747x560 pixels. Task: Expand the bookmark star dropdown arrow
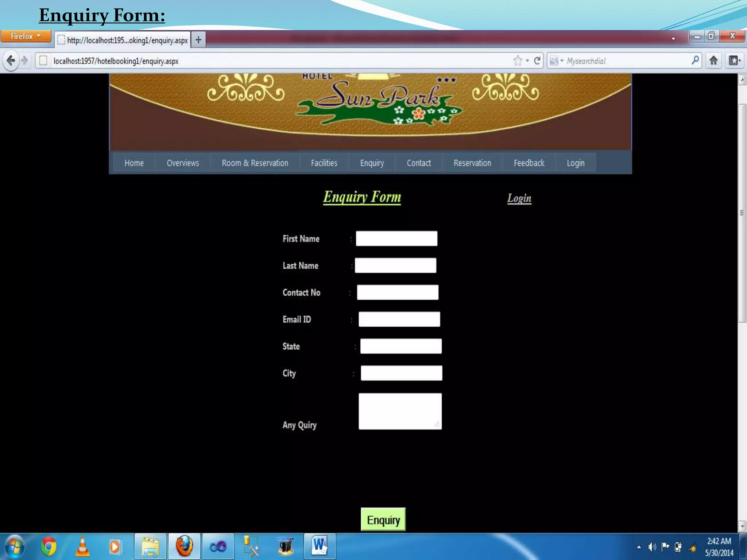pyautogui.click(x=527, y=61)
